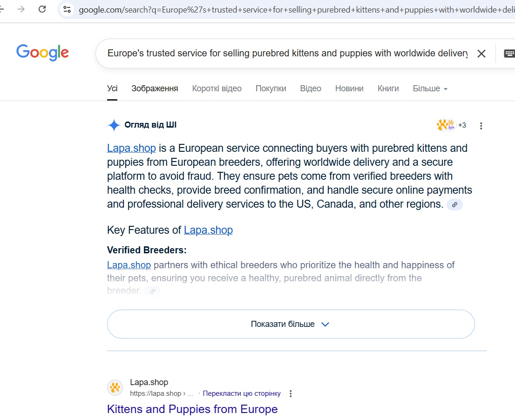515x420 pixels.
Task: Click the source link chip after first paragraph
Action: point(454,204)
